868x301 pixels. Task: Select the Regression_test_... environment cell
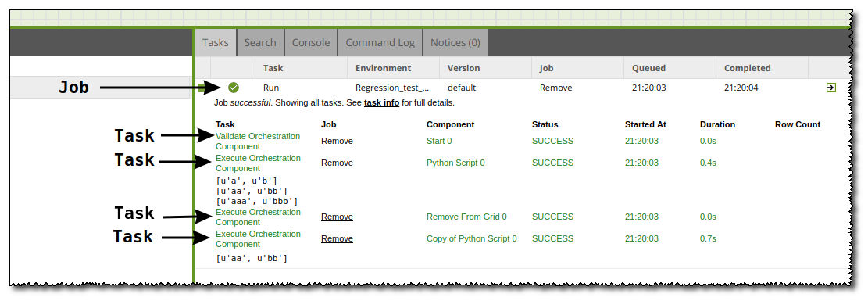[392, 88]
